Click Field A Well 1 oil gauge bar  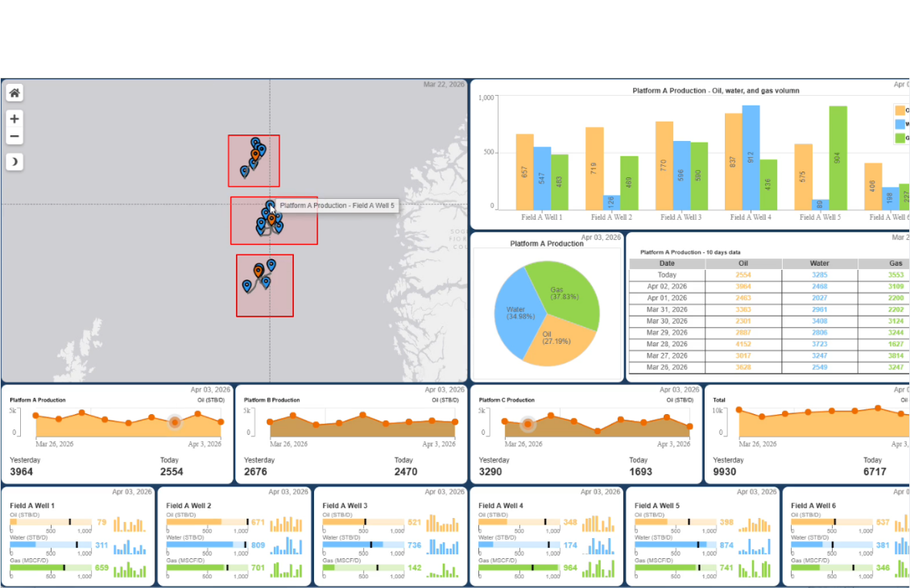pos(51,522)
